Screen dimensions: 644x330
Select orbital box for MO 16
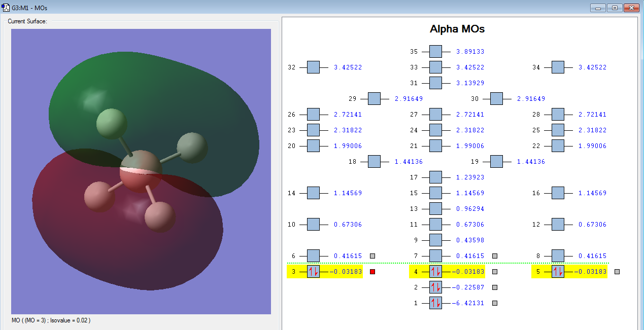(x=558, y=193)
